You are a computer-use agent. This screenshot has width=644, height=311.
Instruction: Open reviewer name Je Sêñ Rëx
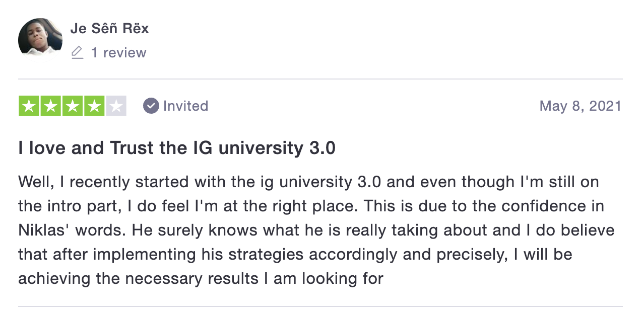pos(110,28)
